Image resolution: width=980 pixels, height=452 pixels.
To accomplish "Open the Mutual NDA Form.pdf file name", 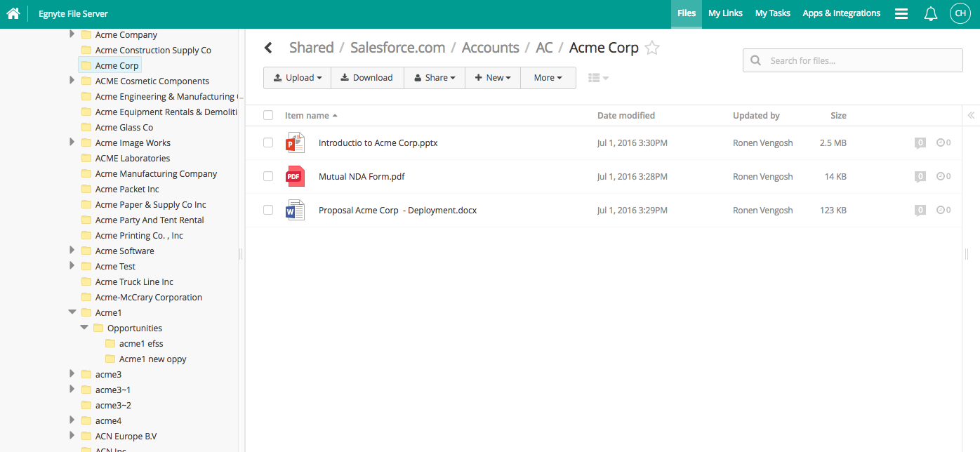I will coord(362,177).
